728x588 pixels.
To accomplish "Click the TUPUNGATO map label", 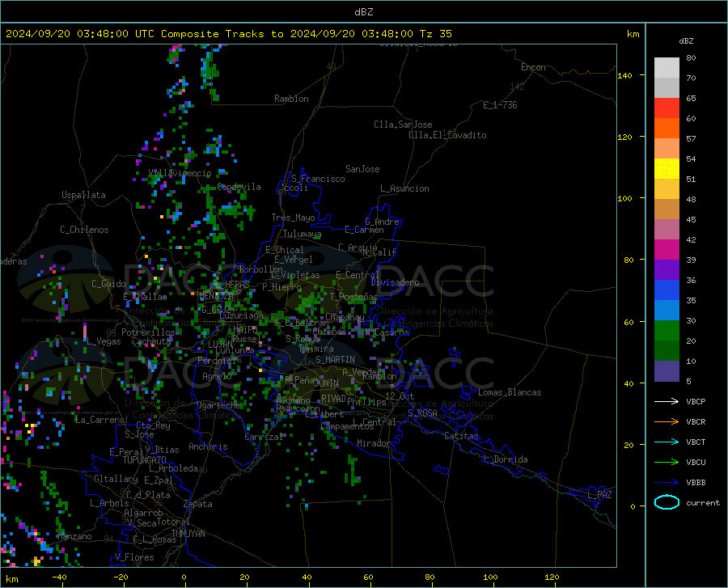I will (145, 460).
